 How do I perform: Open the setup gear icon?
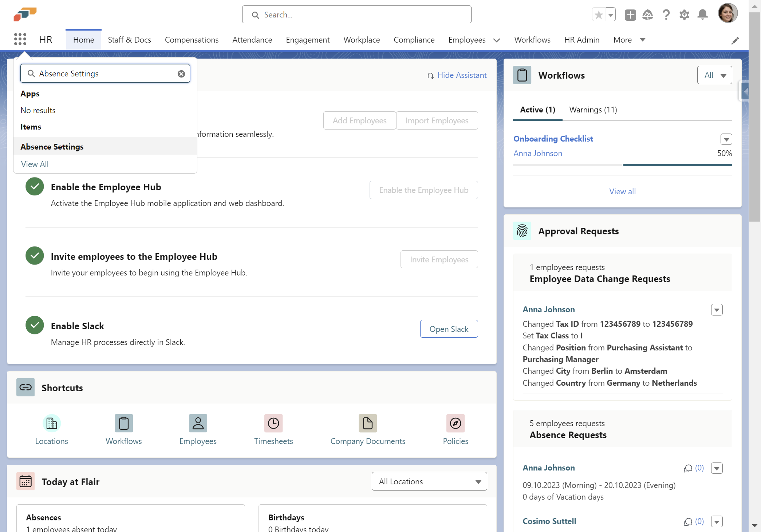[x=684, y=15]
